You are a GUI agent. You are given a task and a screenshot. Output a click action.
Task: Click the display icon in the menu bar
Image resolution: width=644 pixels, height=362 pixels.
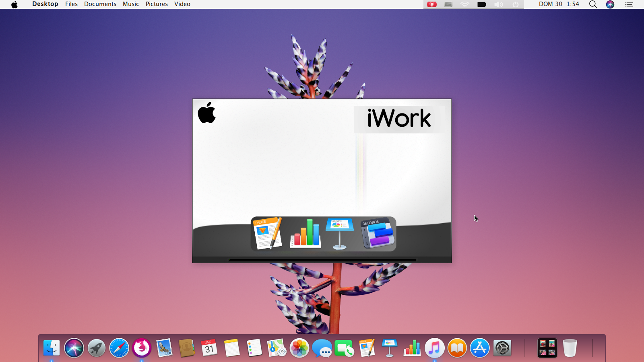click(x=449, y=4)
